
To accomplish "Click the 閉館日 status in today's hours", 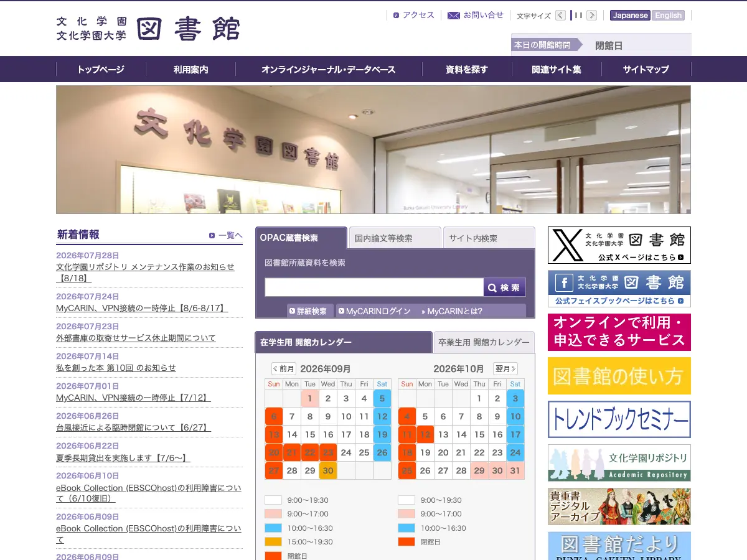I will 609,45.
